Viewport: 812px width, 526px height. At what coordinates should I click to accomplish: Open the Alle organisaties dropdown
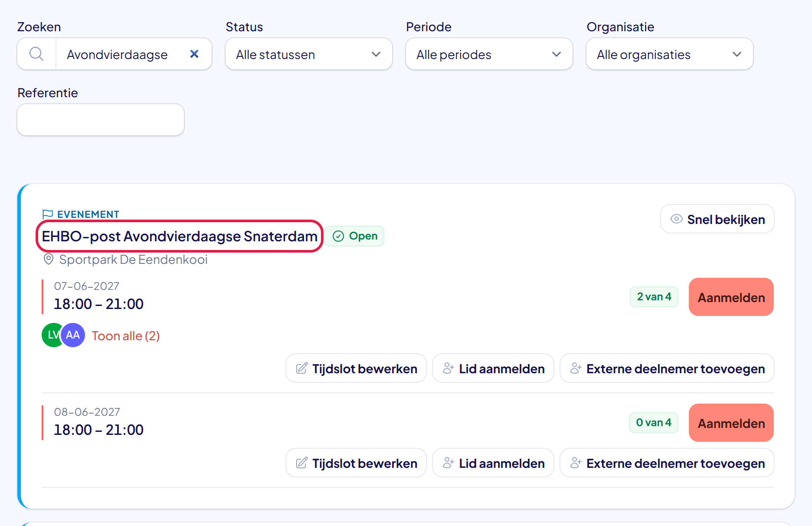[x=670, y=54]
